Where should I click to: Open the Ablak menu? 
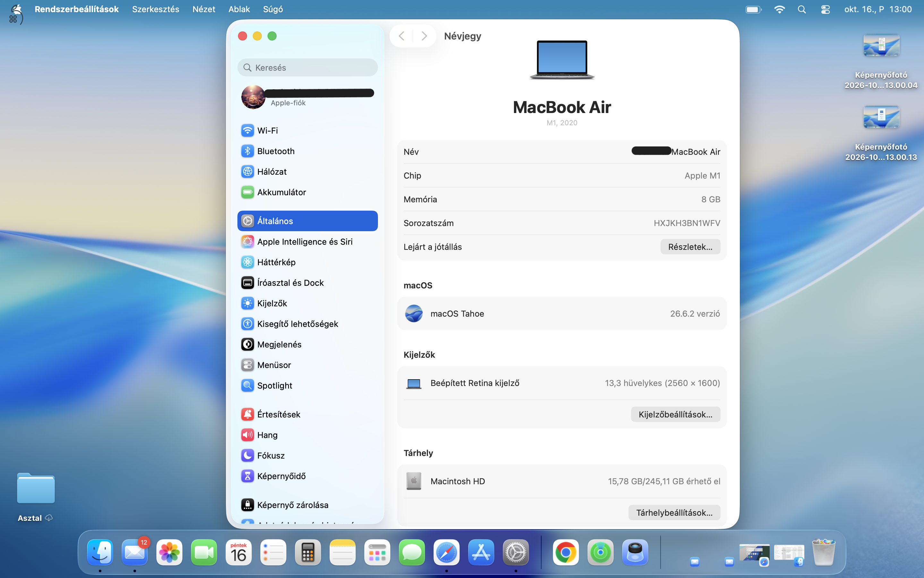click(x=239, y=9)
